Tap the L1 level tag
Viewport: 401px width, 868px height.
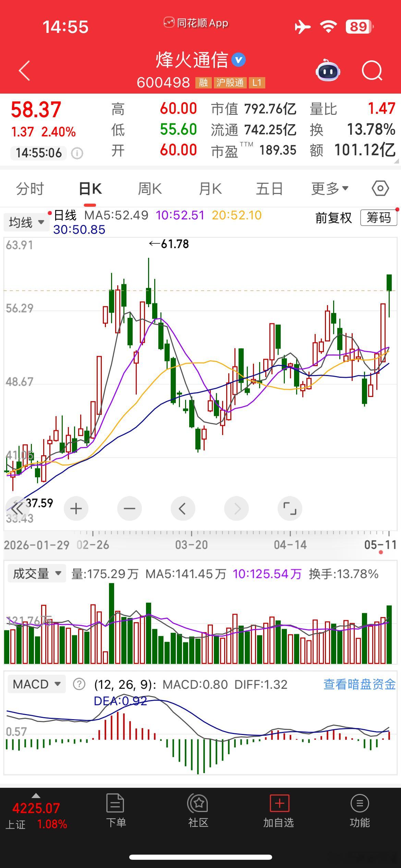click(257, 83)
